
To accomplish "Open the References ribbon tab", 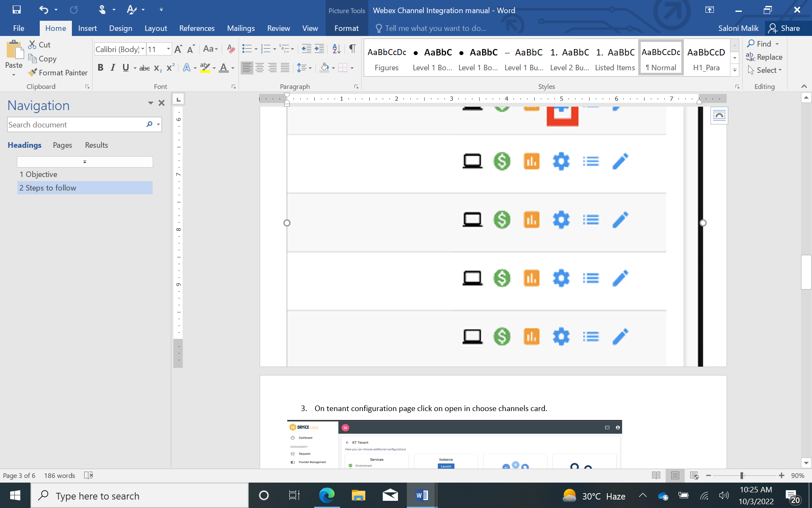I will pyautogui.click(x=197, y=28).
